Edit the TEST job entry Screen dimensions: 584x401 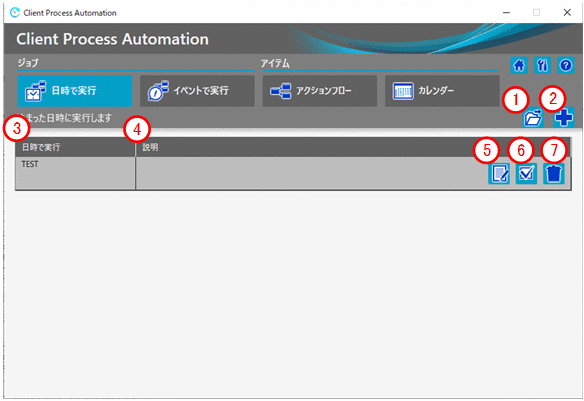click(x=499, y=174)
